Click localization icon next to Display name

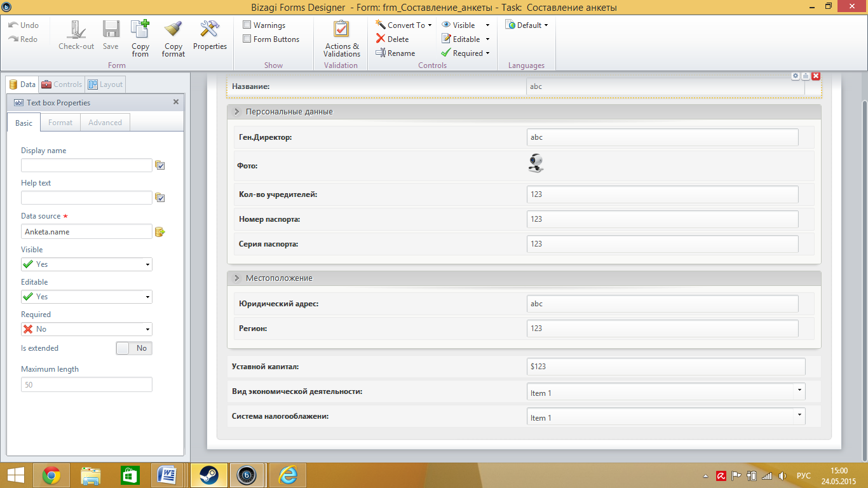160,165
